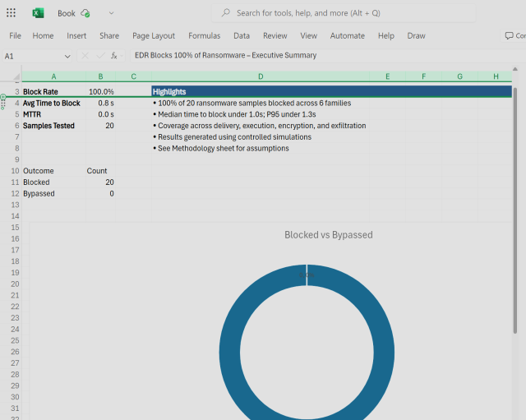Open the File menu
This screenshot has width=526, height=420.
click(16, 36)
